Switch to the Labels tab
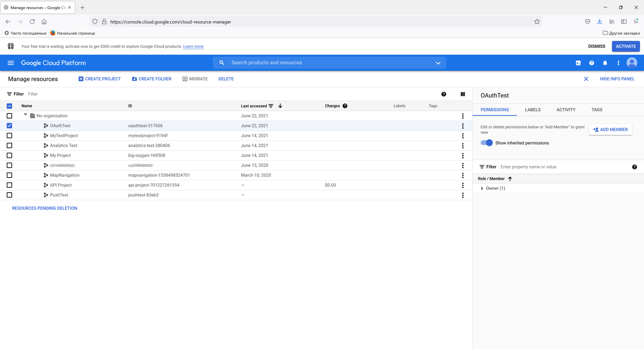The width and height of the screenshot is (644, 349). (532, 110)
